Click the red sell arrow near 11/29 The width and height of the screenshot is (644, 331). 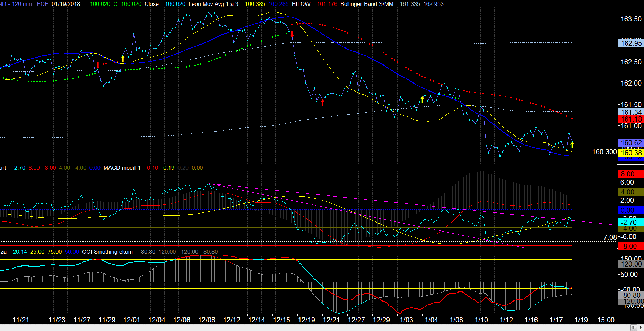[98, 66]
